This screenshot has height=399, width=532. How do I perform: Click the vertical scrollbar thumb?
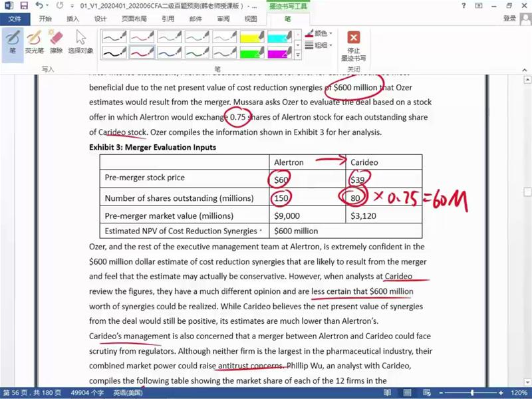[x=527, y=192]
